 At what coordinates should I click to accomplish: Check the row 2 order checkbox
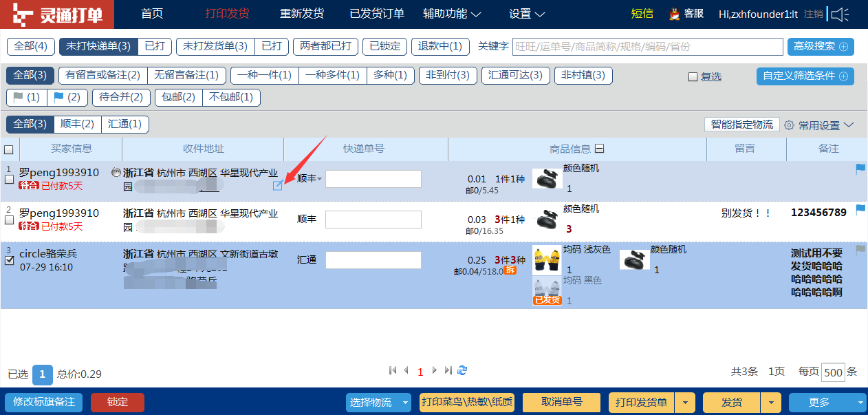9,220
